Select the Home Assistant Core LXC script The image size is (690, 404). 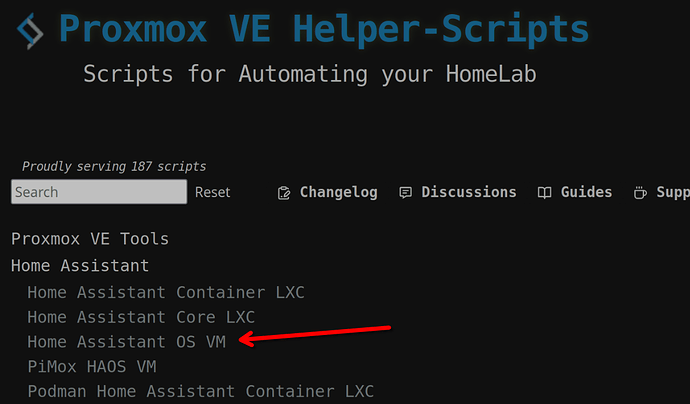coord(141,317)
